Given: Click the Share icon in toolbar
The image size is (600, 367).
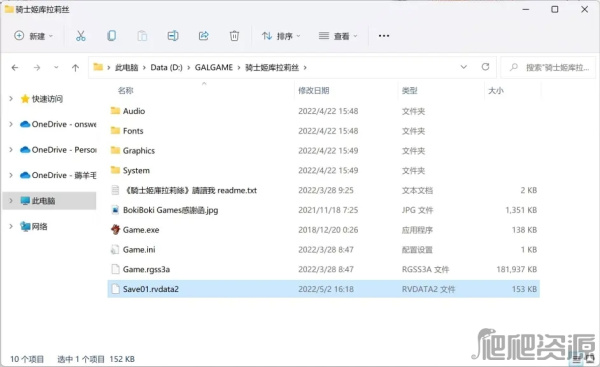Looking at the screenshot, I should [x=204, y=36].
